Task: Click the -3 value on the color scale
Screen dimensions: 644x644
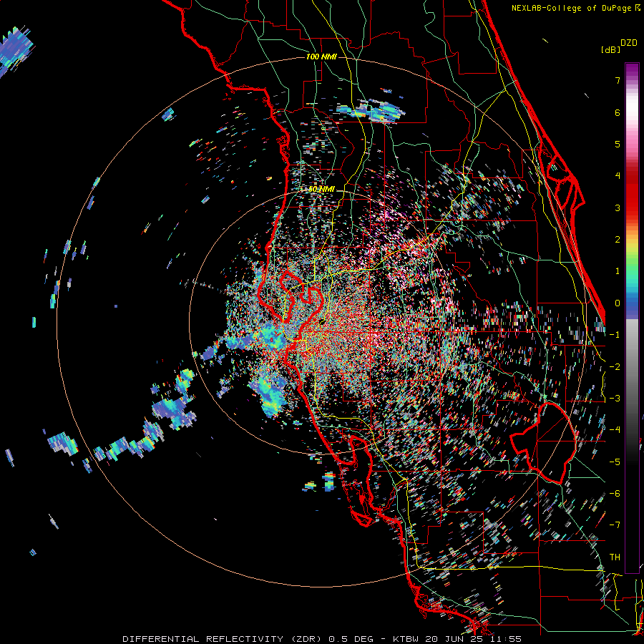Action: [615, 399]
